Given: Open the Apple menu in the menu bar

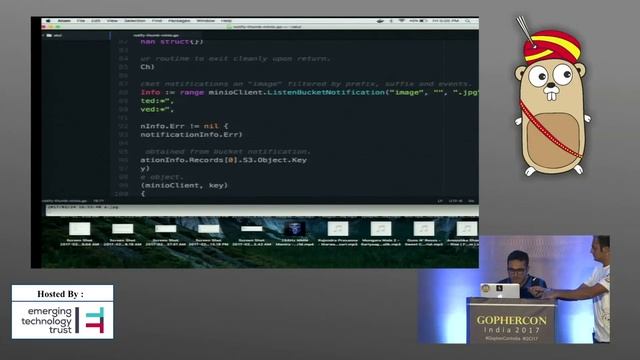Looking at the screenshot, I should (48, 20).
